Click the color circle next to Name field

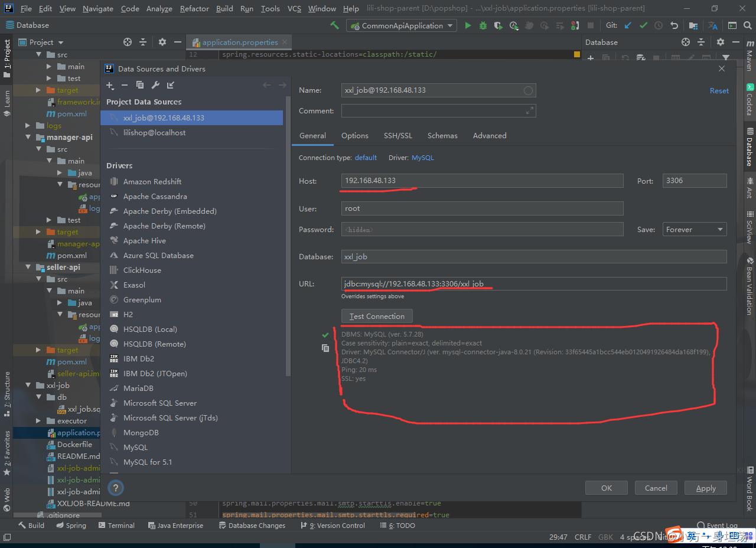pos(529,90)
